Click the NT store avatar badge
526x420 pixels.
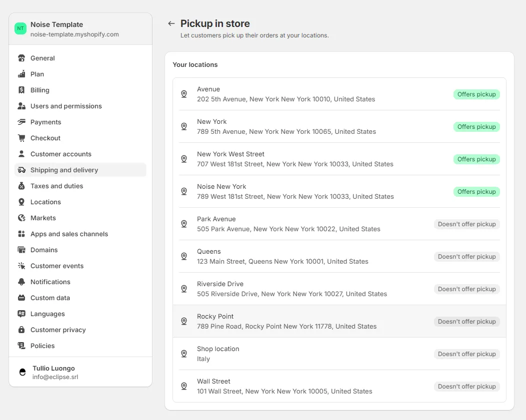point(20,29)
